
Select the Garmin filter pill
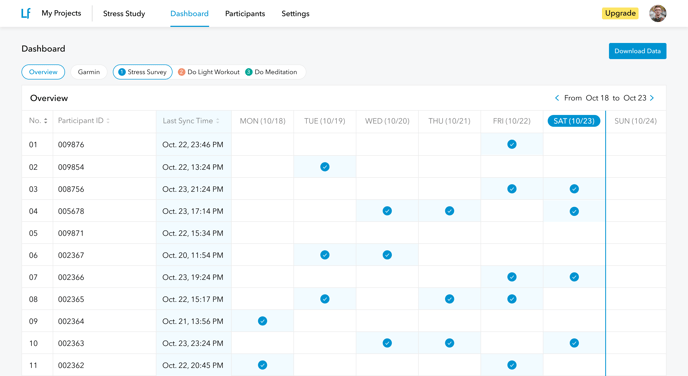[x=89, y=72]
